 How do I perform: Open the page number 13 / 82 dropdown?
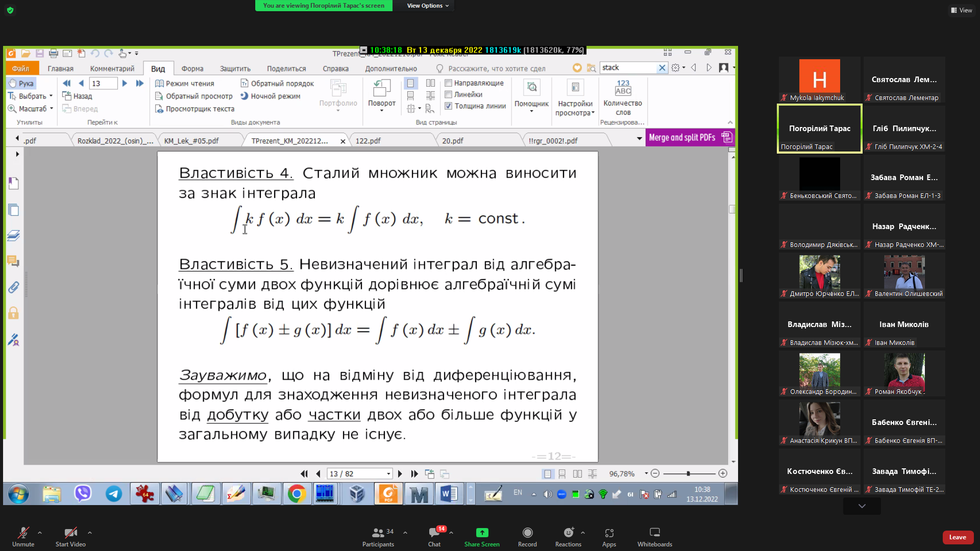coord(388,474)
